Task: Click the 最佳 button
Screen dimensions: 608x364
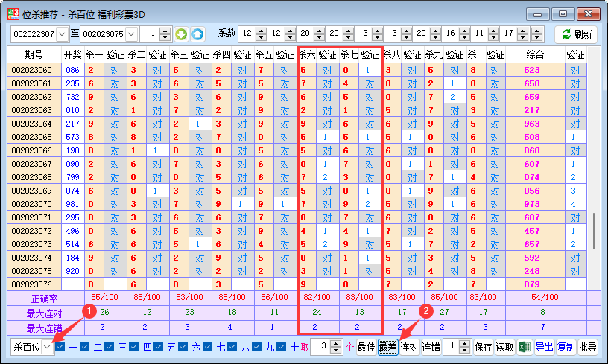Action: click(366, 347)
